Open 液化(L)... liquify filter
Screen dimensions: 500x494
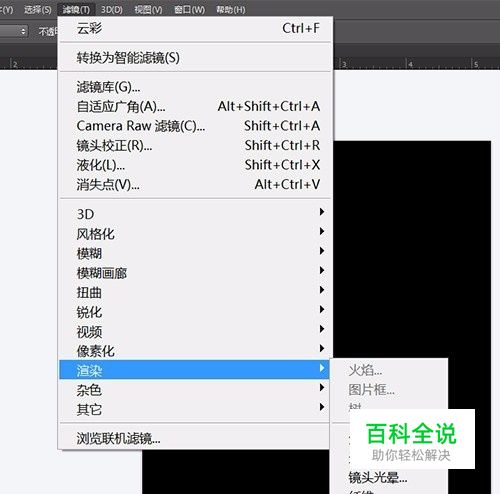(195, 165)
